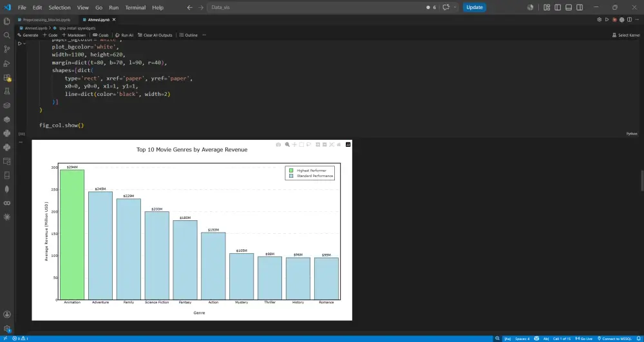This screenshot has height=342, width=644.
Task: Open the Manage gear in activity bar
Action: pyautogui.click(x=6, y=328)
